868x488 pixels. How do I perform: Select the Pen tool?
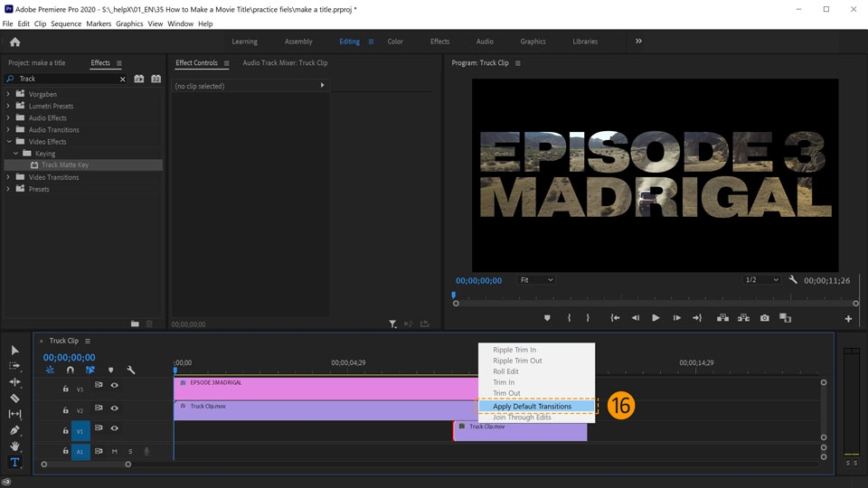pyautogui.click(x=15, y=430)
